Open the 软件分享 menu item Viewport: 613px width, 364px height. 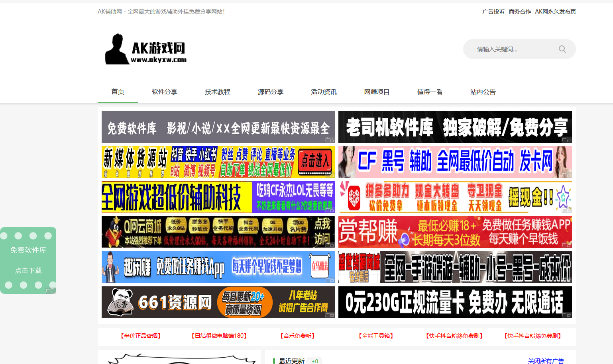[164, 92]
